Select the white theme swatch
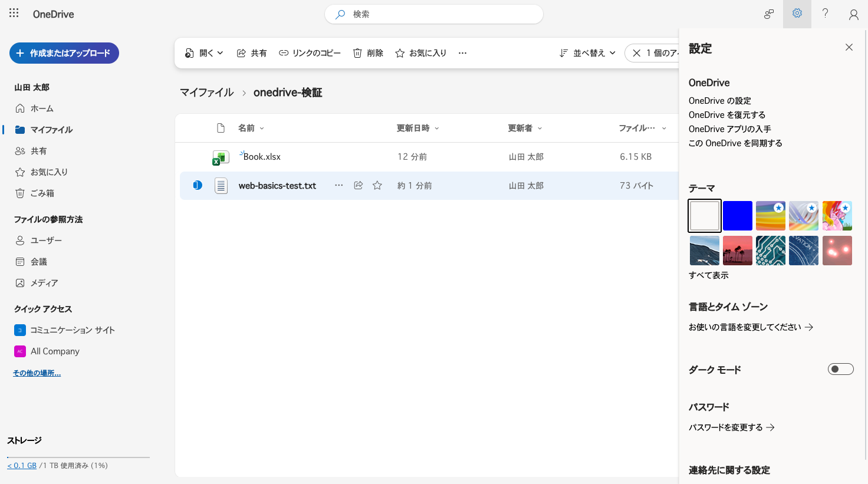The image size is (868, 484). point(705,216)
